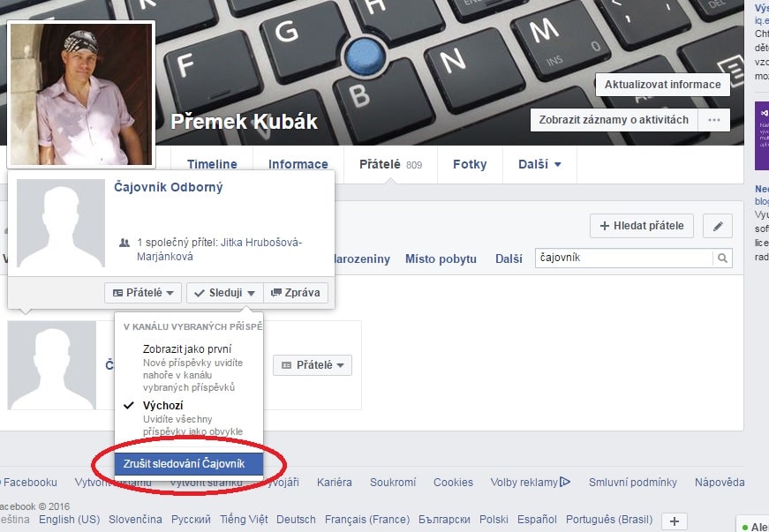The image size is (769, 532).
Task: Open the Další filter in friends section
Action: pos(509,259)
